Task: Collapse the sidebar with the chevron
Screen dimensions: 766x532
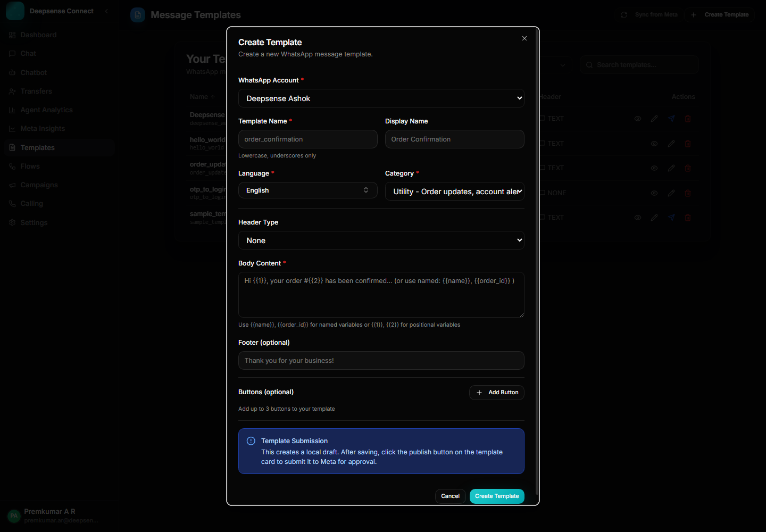Action: click(106, 11)
